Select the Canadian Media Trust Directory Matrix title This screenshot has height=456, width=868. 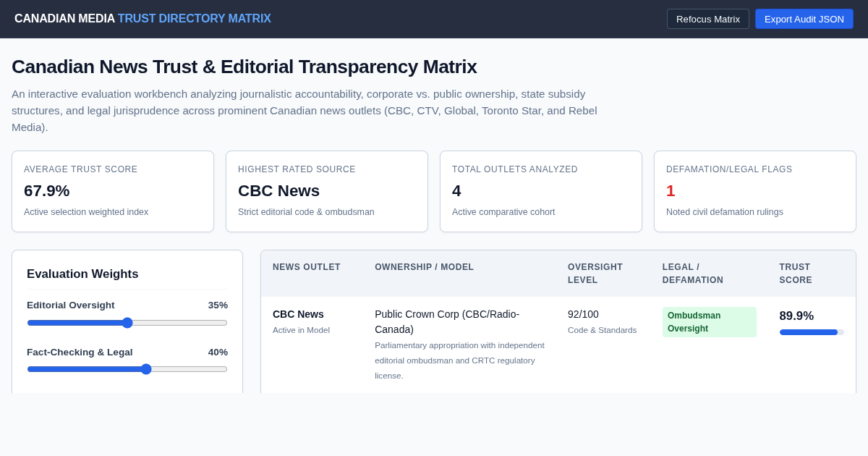coord(142,19)
